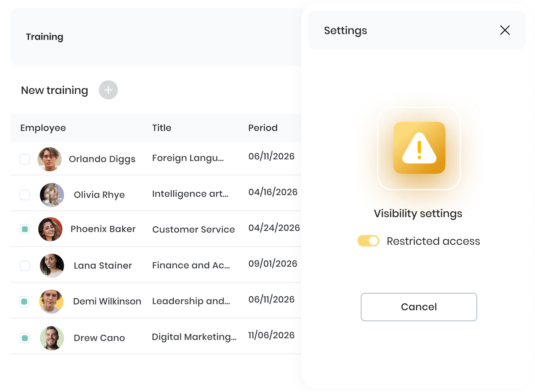Click Phoenix Baker's avatar photo
This screenshot has width=535, height=392.
point(50,229)
